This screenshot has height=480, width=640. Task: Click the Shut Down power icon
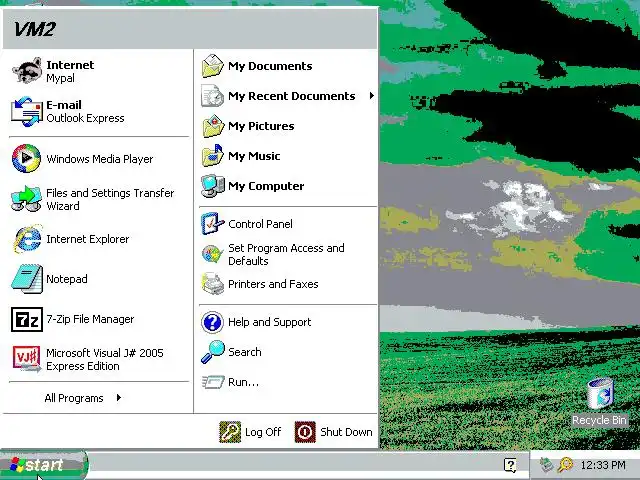coord(305,432)
